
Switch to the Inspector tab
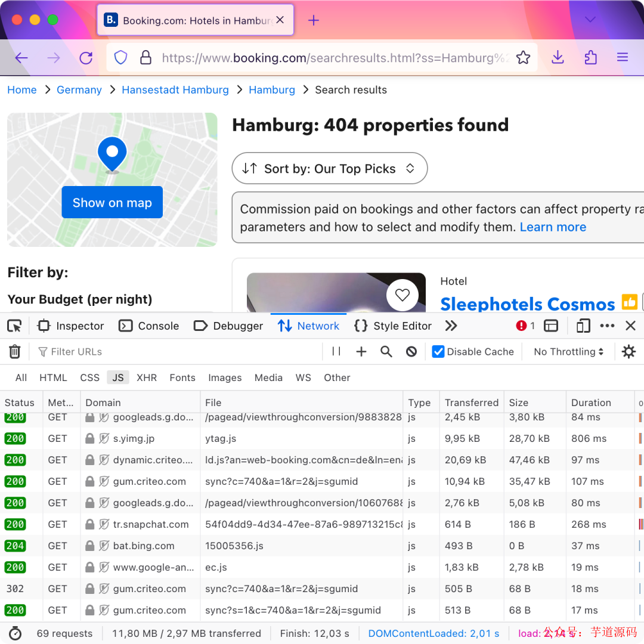[x=70, y=326]
